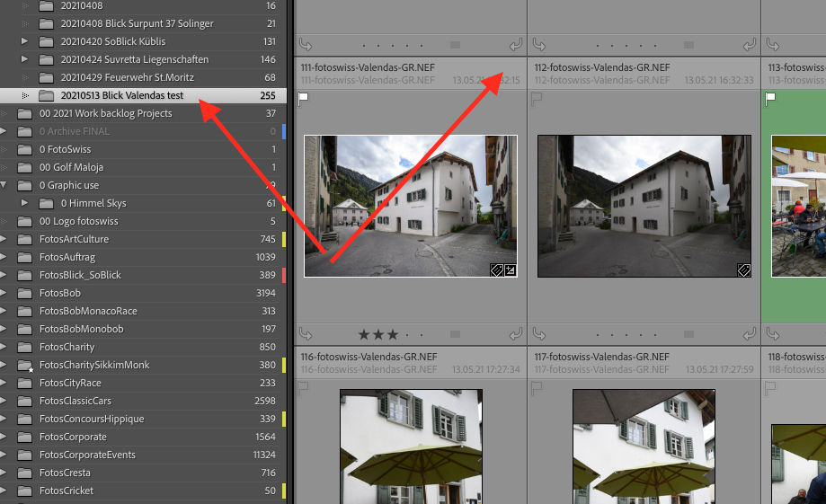Toggle pick flag on photo 112-fotoswiss-Valendas
Viewport: 826px width, 504px height.
(x=537, y=99)
